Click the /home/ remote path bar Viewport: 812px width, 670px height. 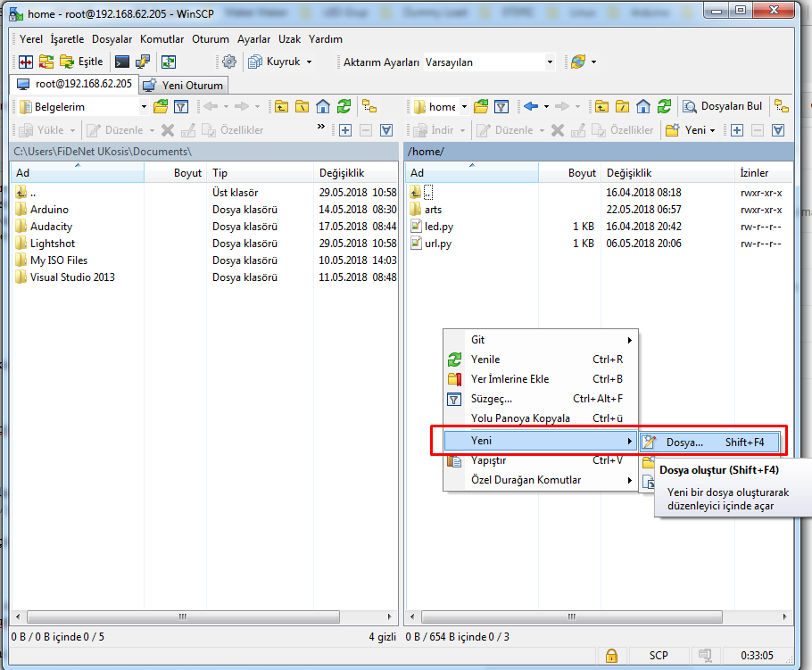(599, 152)
